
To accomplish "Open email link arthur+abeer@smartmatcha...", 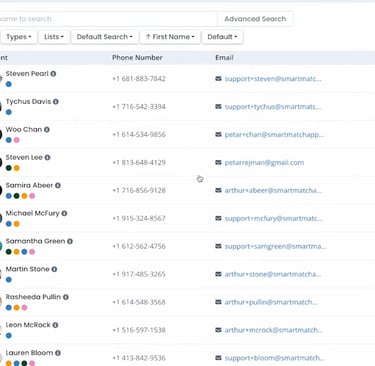I will 273,191.
